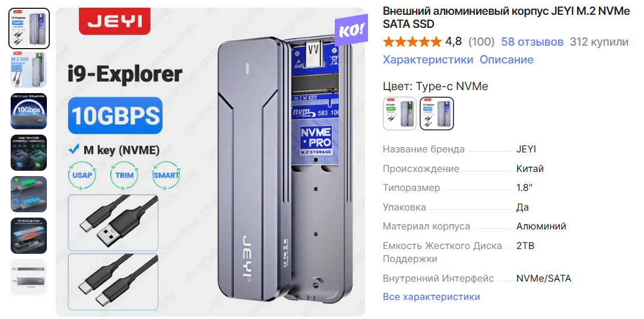Choose the i9-Youth green color variant

tap(399, 113)
